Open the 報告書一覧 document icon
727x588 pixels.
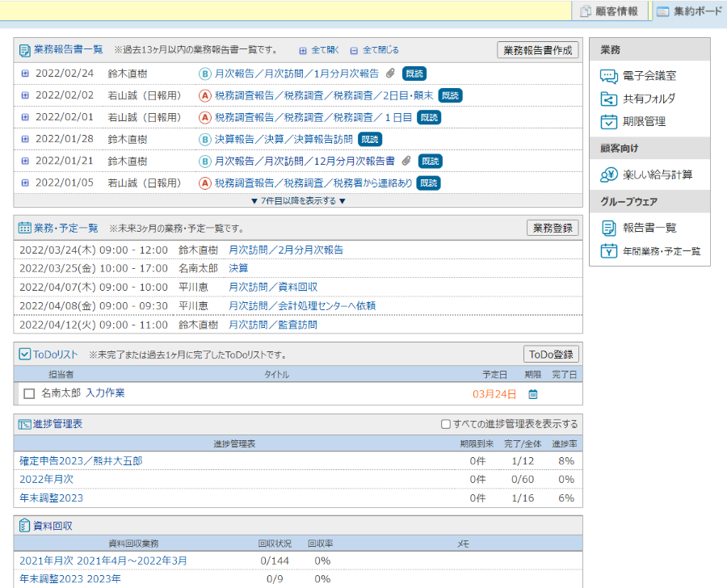point(609,228)
